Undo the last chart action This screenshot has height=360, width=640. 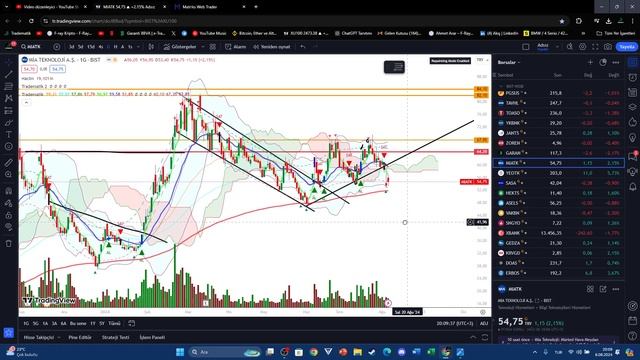302,47
